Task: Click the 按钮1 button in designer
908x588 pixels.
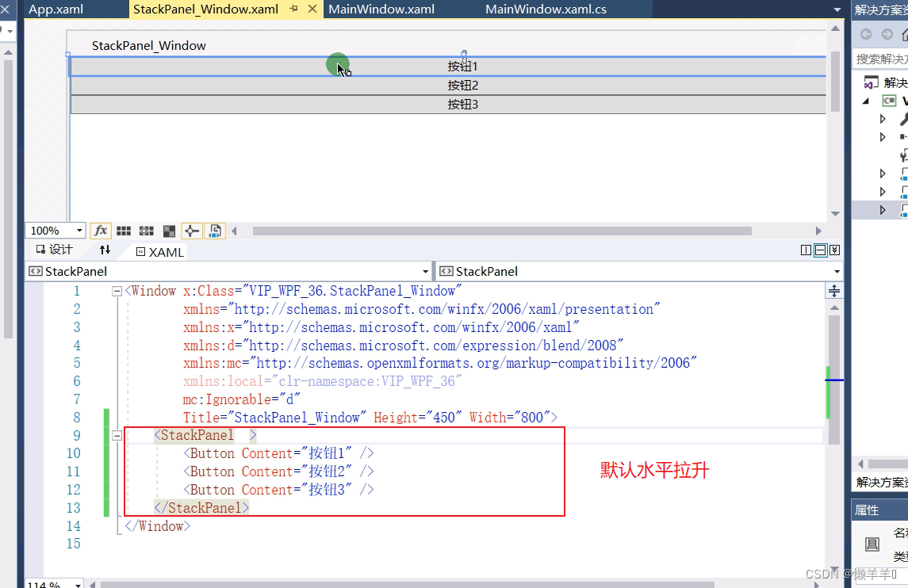Action: 448,67
